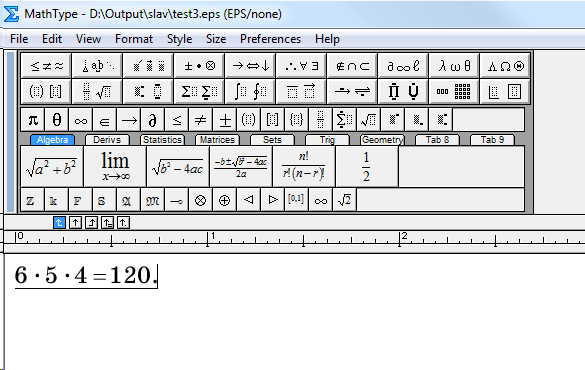The width and height of the screenshot is (585, 370).
Task: Switch to the Algebra tab
Action: [x=52, y=140]
